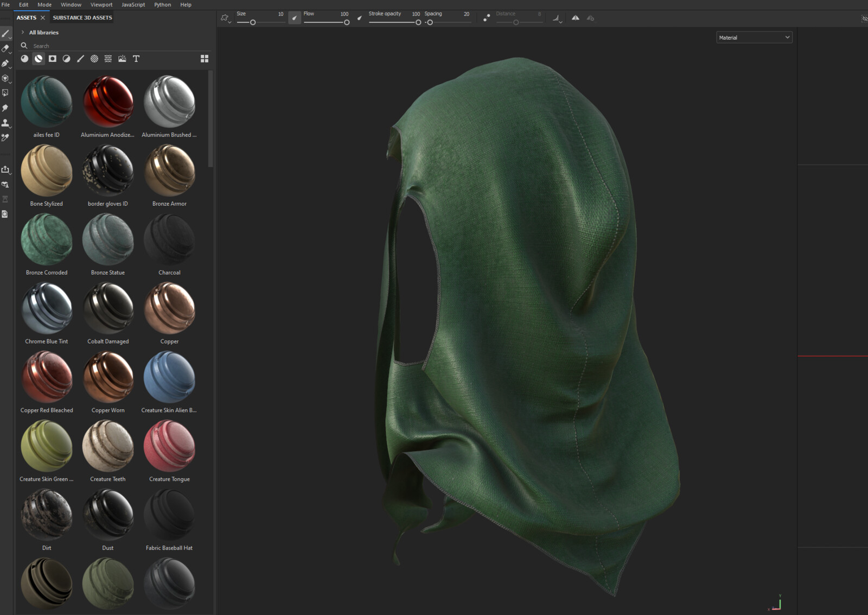
Task: Toggle pen pressure for Stroke opacity
Action: 359,18
